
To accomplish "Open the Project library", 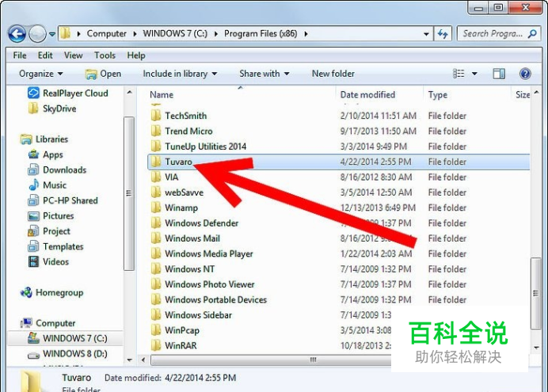I will coord(49,231).
